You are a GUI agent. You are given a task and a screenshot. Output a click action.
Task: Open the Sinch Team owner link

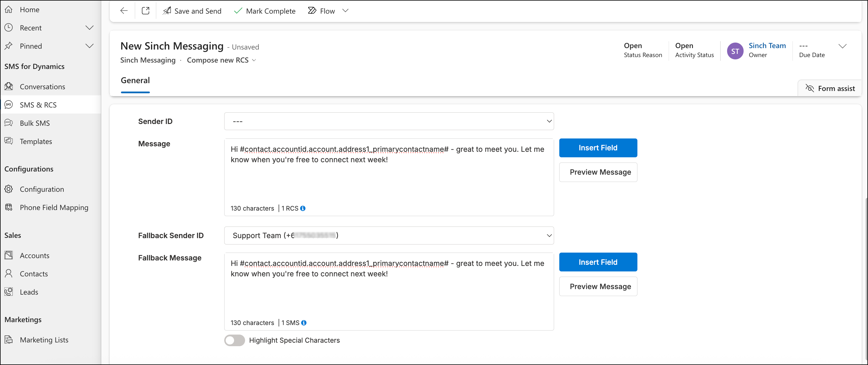767,45
